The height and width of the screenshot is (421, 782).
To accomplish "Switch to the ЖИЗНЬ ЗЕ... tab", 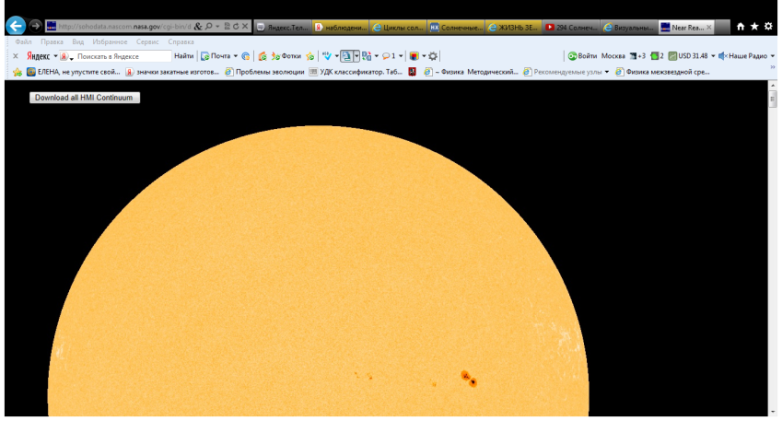I will click(513, 27).
